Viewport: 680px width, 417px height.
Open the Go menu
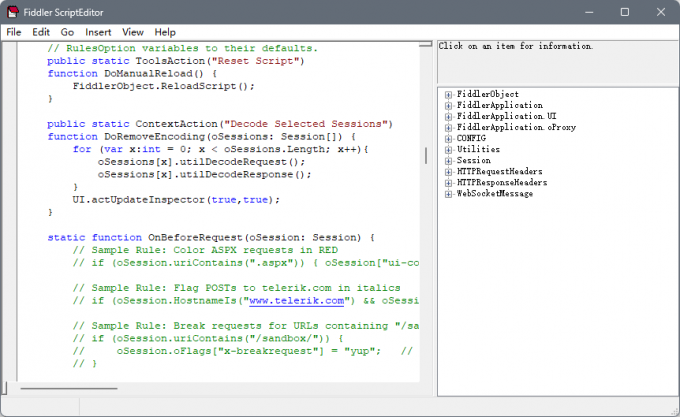67,32
